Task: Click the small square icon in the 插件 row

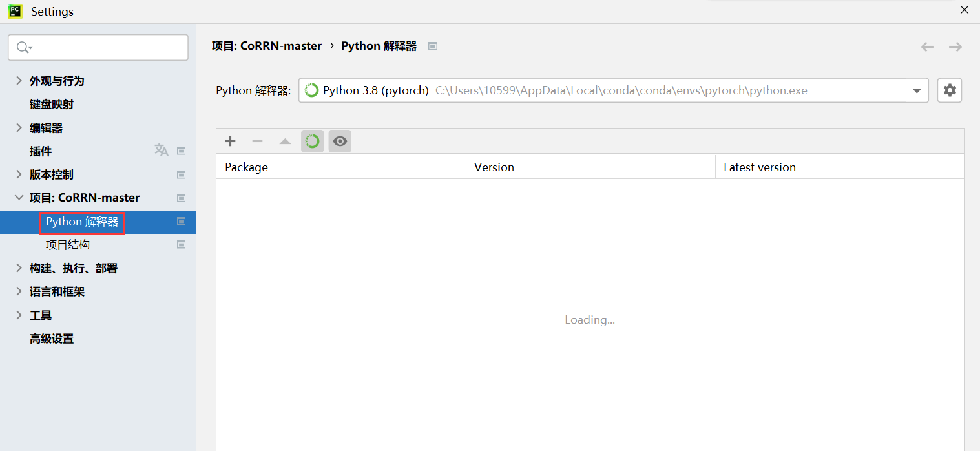Action: click(x=182, y=151)
